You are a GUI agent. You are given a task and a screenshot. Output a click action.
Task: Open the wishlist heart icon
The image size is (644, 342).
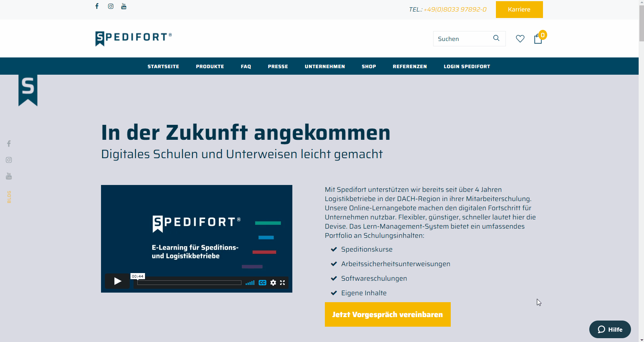pyautogui.click(x=520, y=39)
